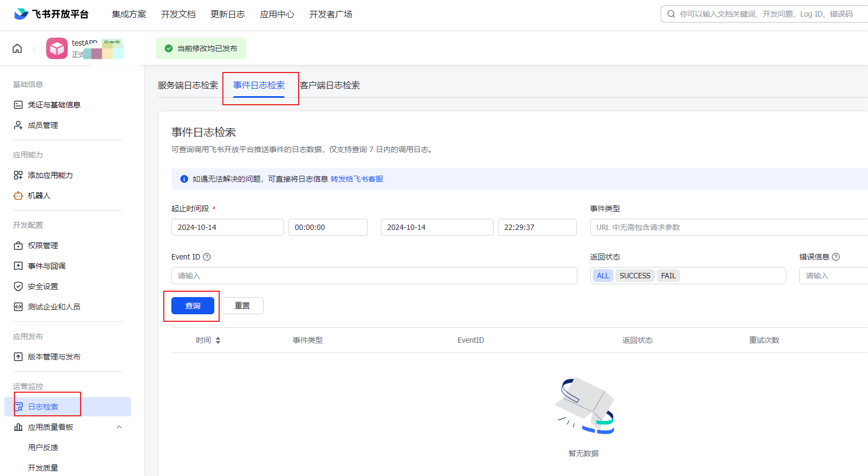Click the testAPP pink cube icon
The height and width of the screenshot is (476, 868).
pos(57,48)
